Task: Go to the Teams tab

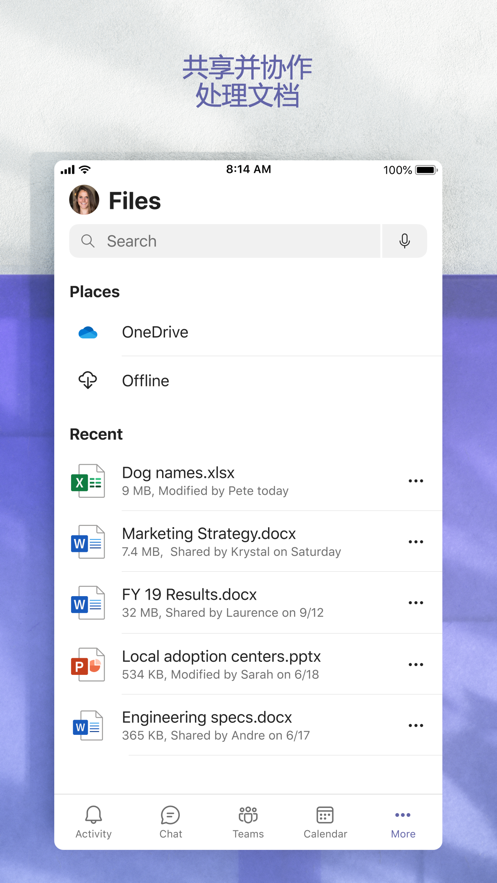Action: point(248,822)
